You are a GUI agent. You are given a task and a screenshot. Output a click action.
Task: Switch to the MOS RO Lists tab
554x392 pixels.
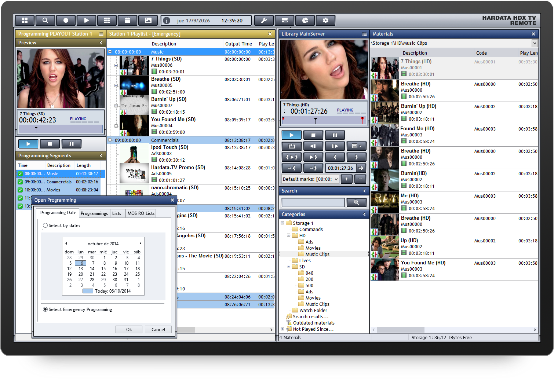pos(141,213)
